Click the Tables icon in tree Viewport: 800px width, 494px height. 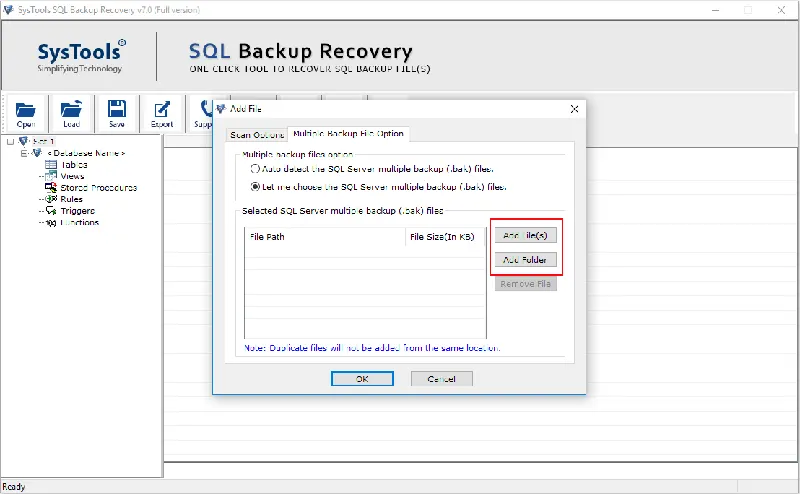click(51, 164)
